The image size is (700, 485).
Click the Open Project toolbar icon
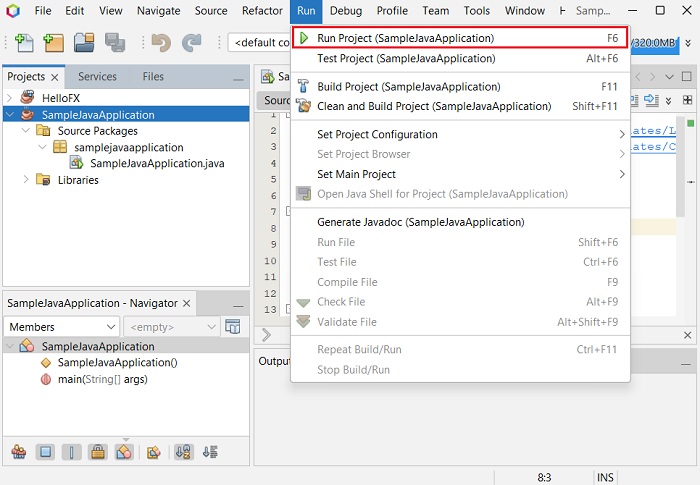84,42
